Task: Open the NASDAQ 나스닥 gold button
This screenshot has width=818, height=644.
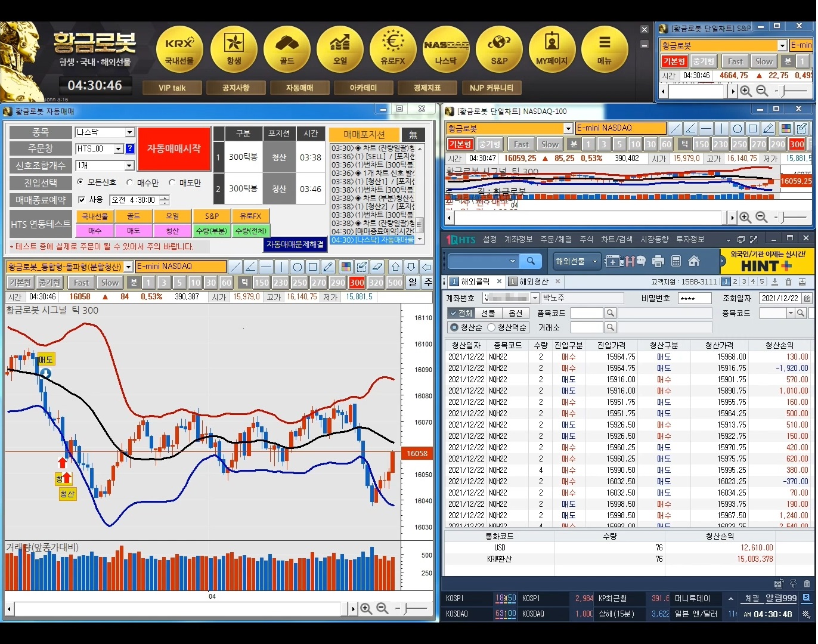Action: tap(446, 49)
